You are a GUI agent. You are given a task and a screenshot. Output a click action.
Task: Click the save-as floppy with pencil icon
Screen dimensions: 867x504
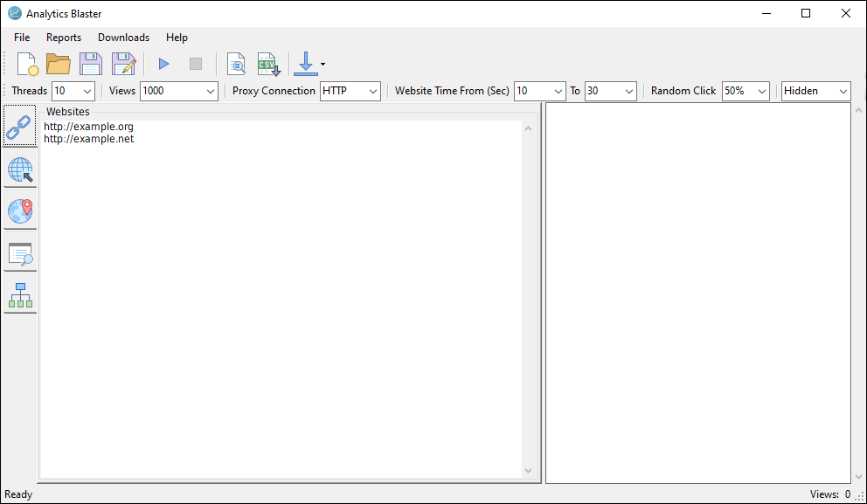pos(123,64)
